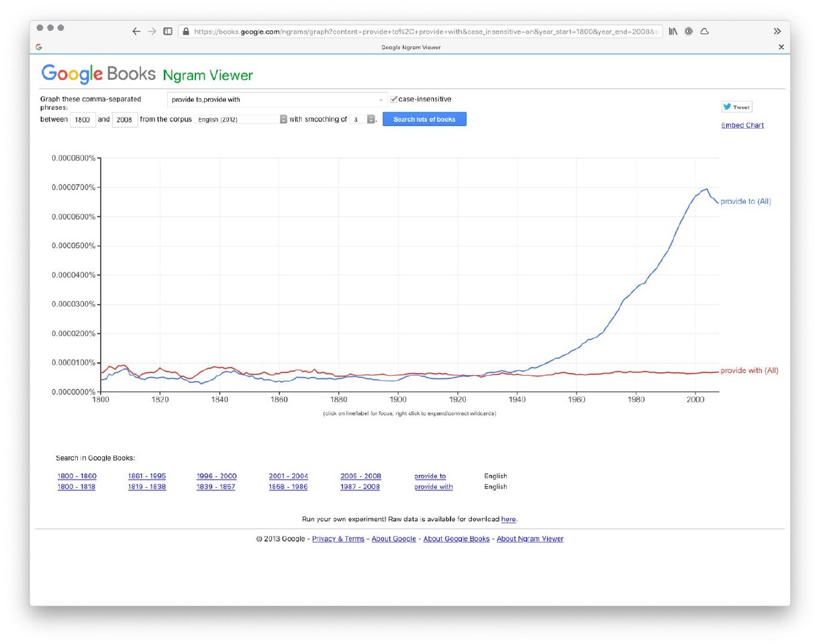Click the Tweet button
Image resolution: width=819 pixels, height=644 pixels.
click(736, 107)
